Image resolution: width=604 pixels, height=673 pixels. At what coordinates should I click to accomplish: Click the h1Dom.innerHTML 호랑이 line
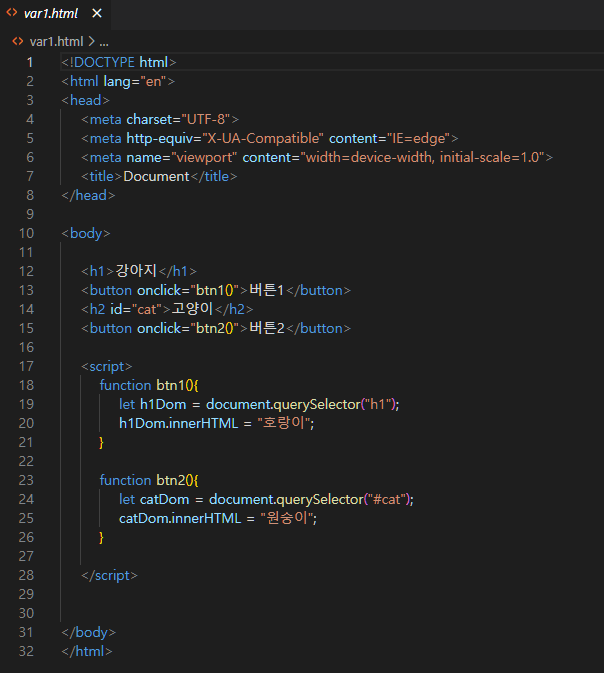tap(216, 423)
